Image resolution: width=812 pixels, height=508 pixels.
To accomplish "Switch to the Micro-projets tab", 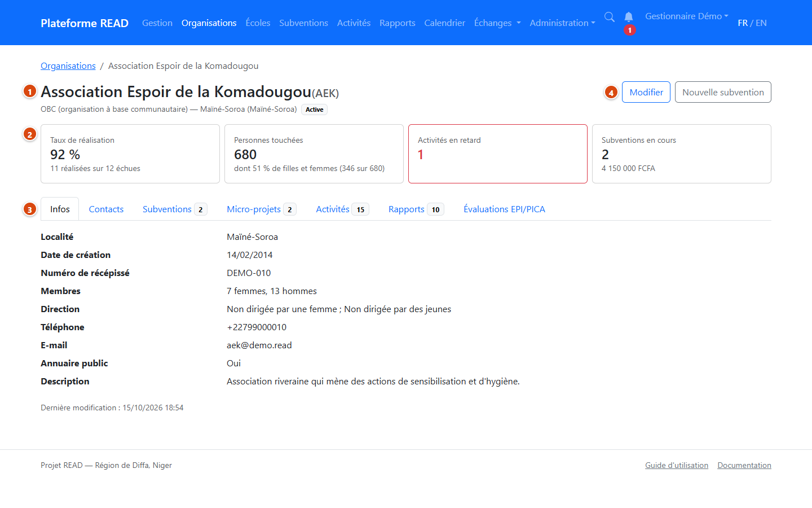I will pos(261,209).
